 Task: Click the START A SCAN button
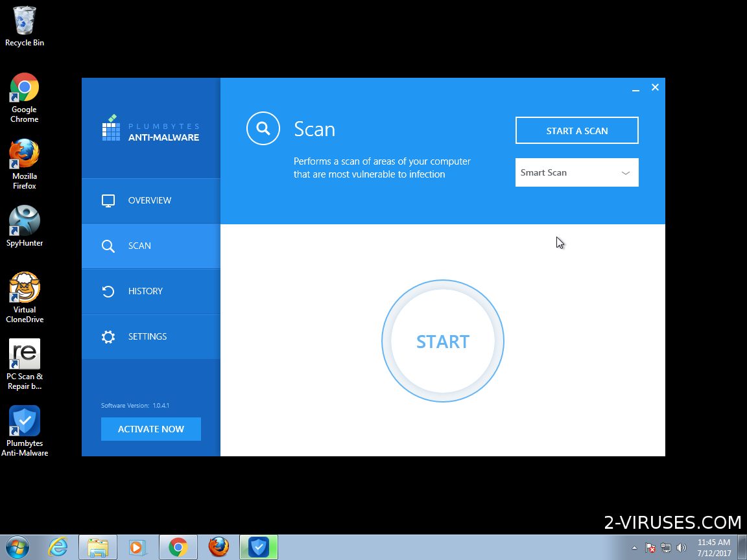(x=576, y=130)
